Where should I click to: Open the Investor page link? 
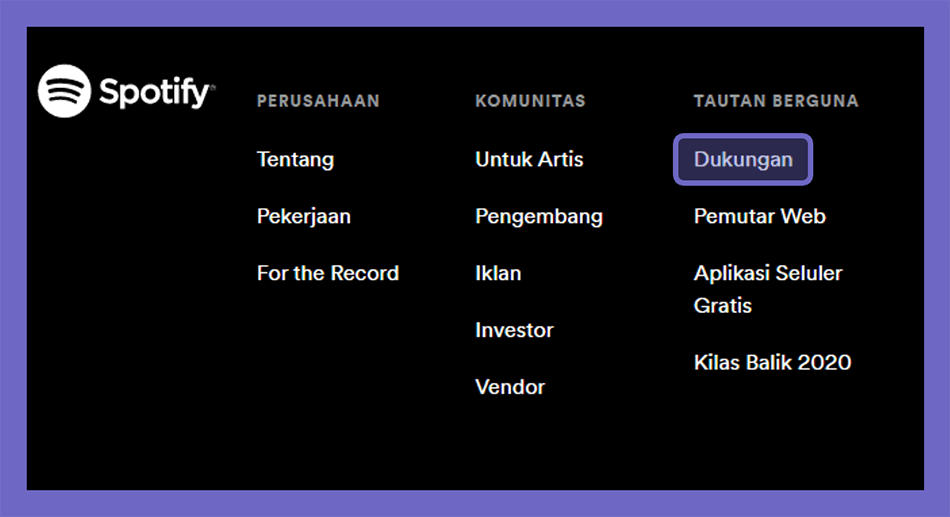514,330
